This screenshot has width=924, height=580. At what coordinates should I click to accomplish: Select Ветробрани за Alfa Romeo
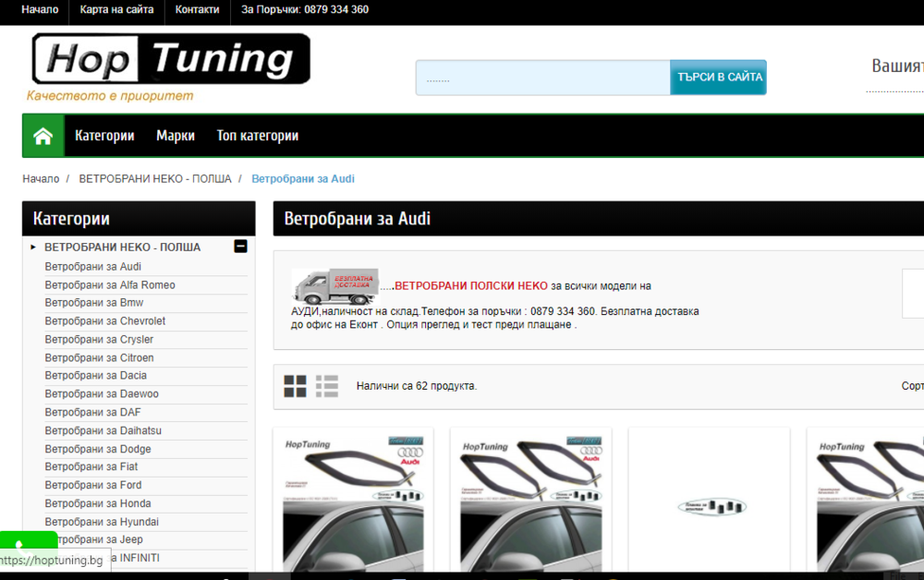click(110, 285)
